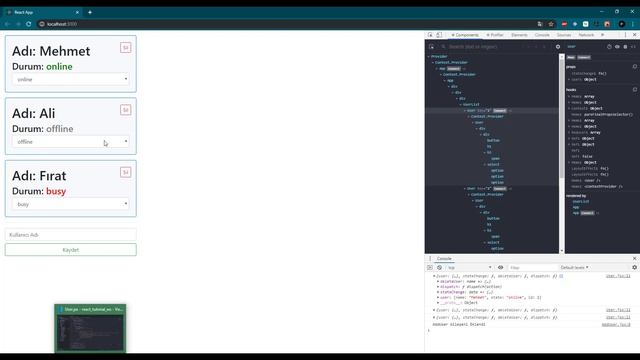Open a new browser tab with plus icon
640x360 pixels.
90,12
